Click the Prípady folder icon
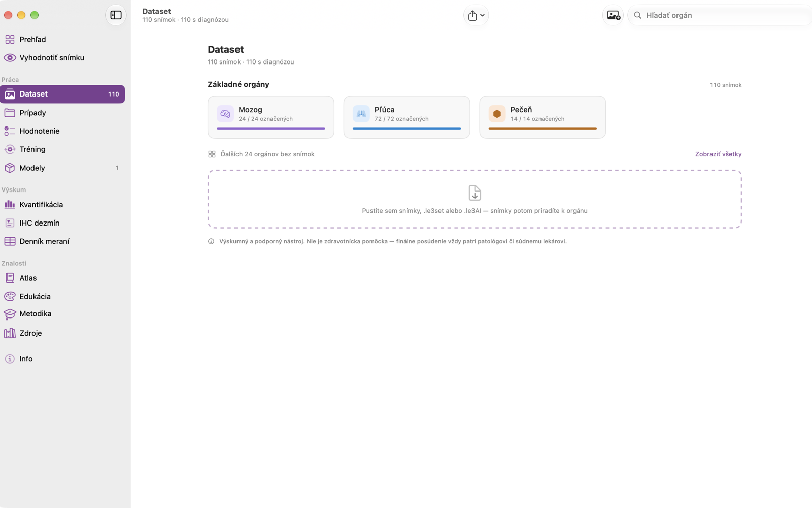Image resolution: width=812 pixels, height=508 pixels. coord(10,113)
